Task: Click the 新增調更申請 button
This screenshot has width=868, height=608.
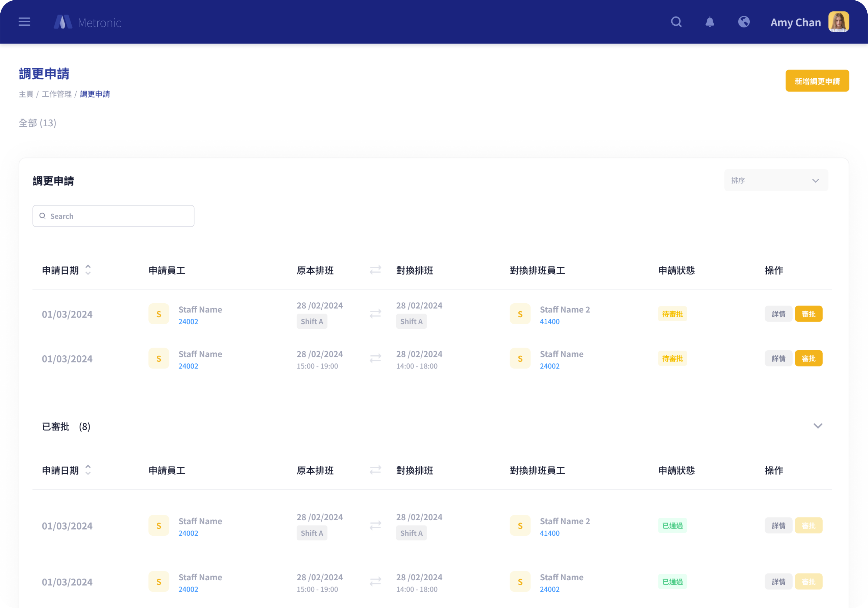Action: pos(817,81)
